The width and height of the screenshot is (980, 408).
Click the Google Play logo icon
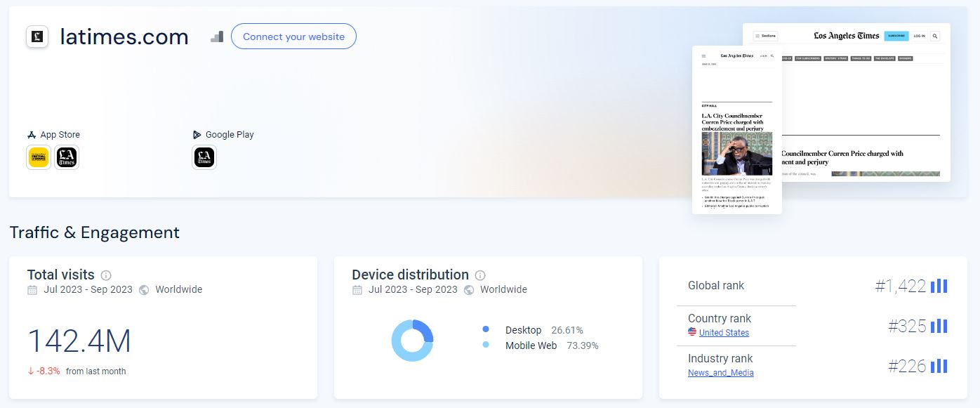(197, 135)
